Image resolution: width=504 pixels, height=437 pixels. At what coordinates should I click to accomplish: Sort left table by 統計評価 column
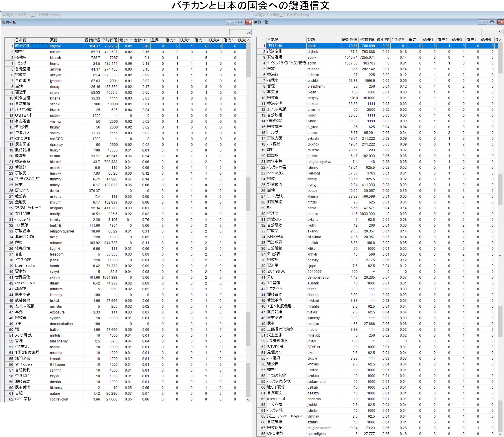(x=92, y=40)
